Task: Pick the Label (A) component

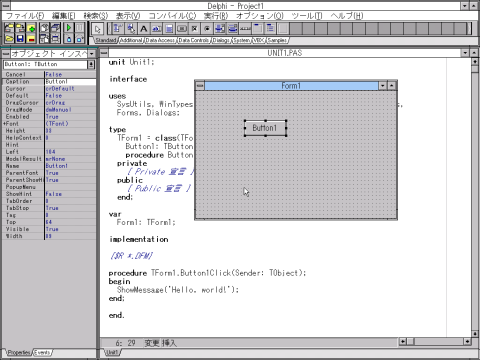Action: pos(143,29)
